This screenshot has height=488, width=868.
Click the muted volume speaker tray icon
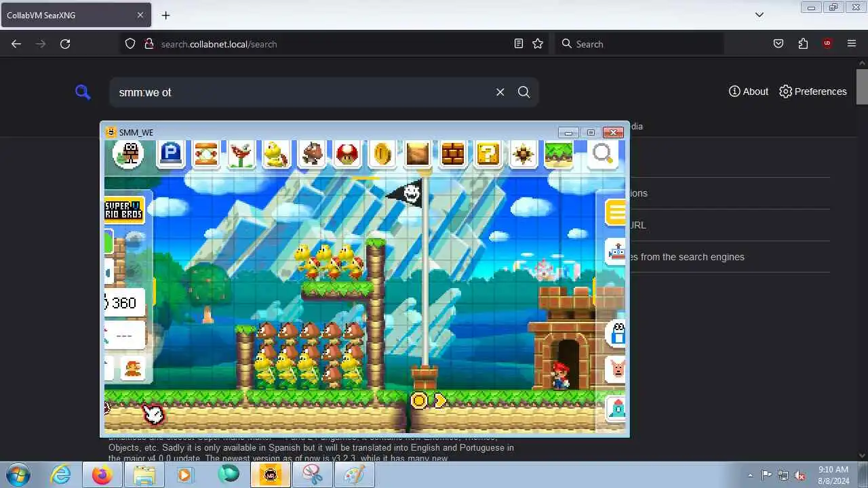click(800, 475)
